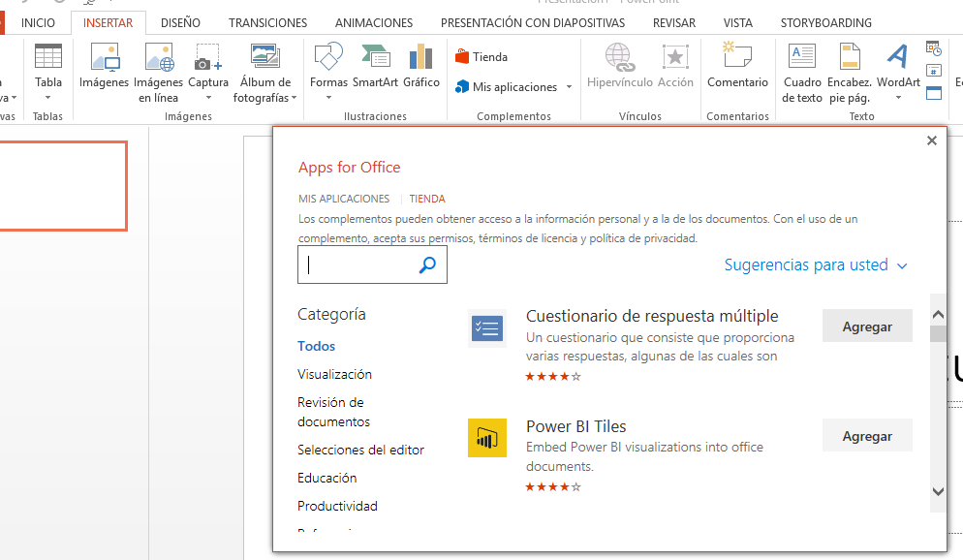Expand the Tabla dropdown arrow
The width and height of the screenshot is (963, 560).
(x=47, y=98)
